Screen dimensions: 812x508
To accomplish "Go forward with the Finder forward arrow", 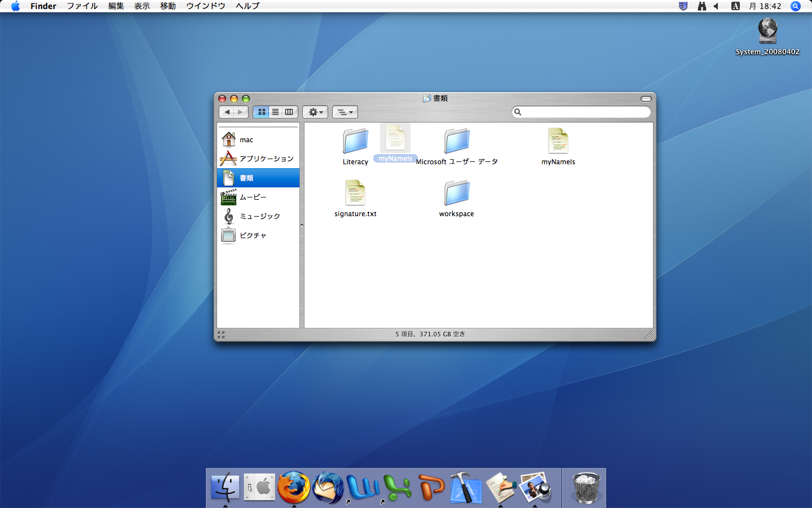I will [x=241, y=112].
